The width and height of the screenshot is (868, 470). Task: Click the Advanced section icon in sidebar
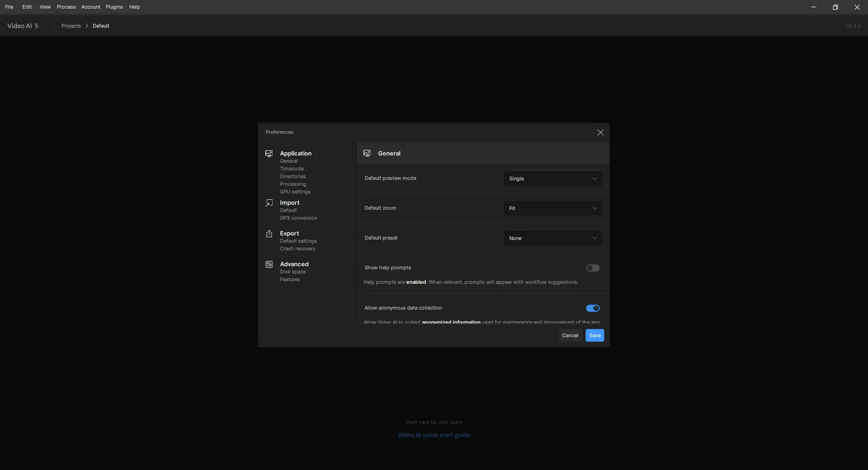pyautogui.click(x=269, y=264)
